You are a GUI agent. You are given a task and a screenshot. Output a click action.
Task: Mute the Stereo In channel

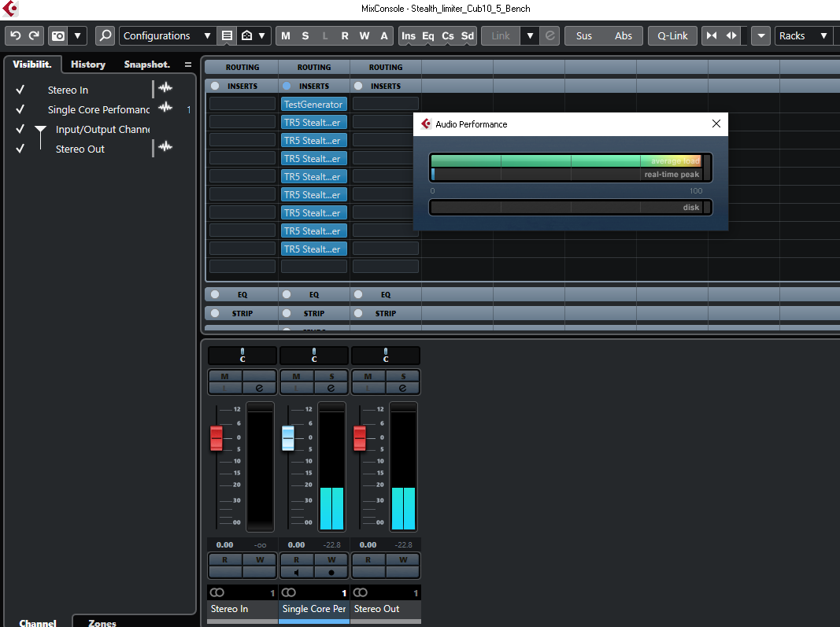[x=224, y=376]
